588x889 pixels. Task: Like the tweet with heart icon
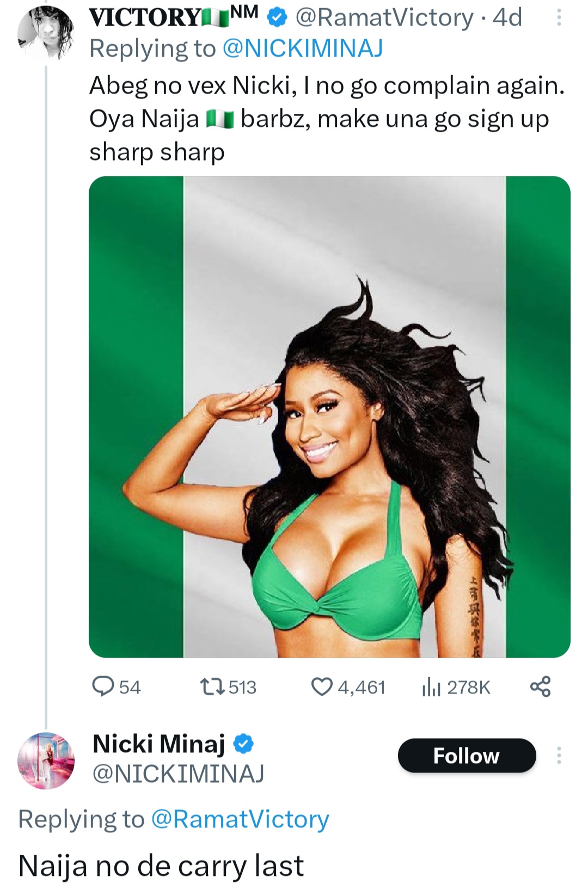(x=322, y=686)
